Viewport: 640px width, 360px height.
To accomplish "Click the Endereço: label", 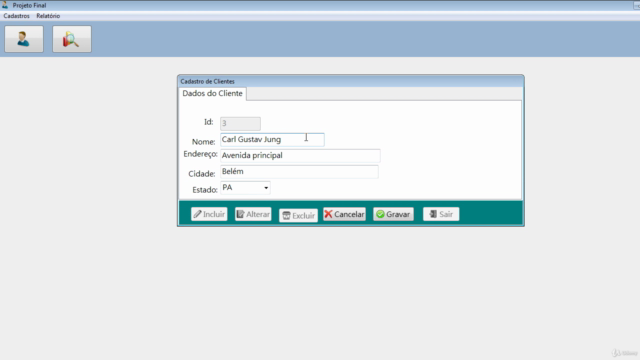I will click(200, 154).
